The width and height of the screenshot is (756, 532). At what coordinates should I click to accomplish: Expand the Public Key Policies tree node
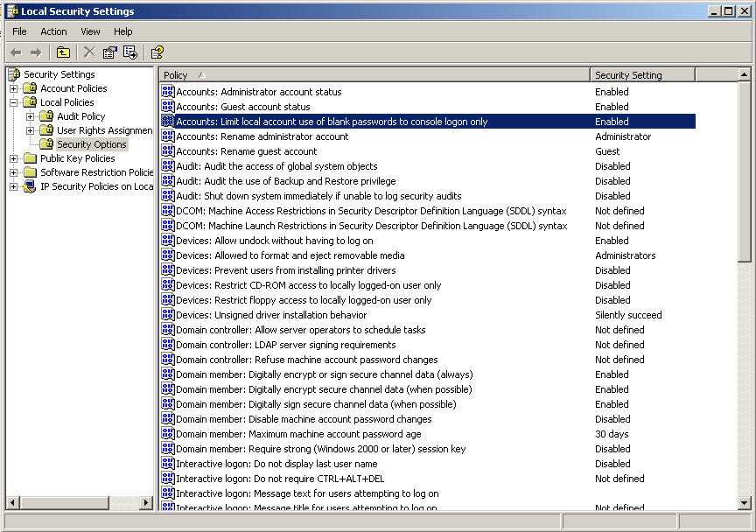[x=14, y=158]
